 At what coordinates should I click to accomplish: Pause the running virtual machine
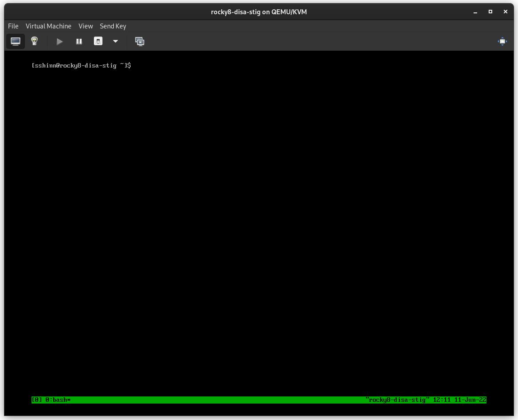79,41
